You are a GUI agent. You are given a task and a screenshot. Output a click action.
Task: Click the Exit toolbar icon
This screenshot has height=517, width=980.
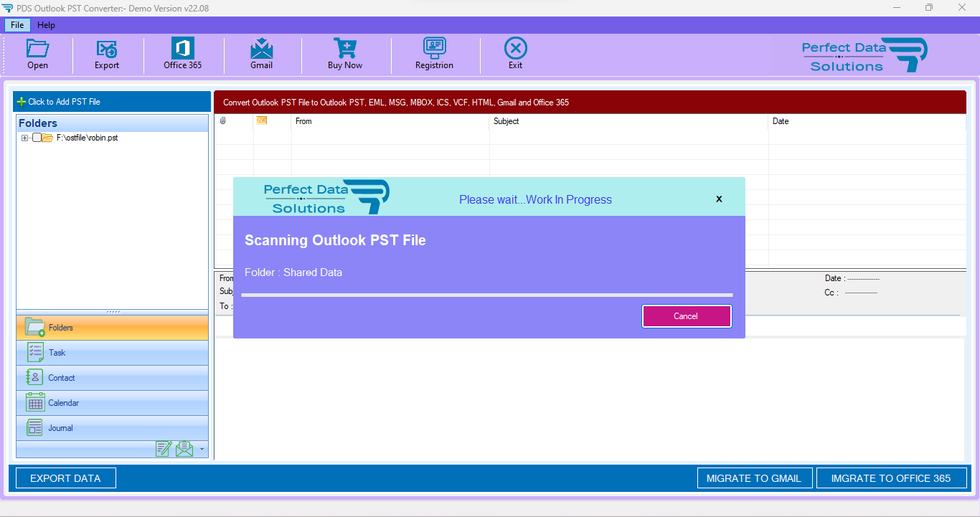[x=515, y=48]
